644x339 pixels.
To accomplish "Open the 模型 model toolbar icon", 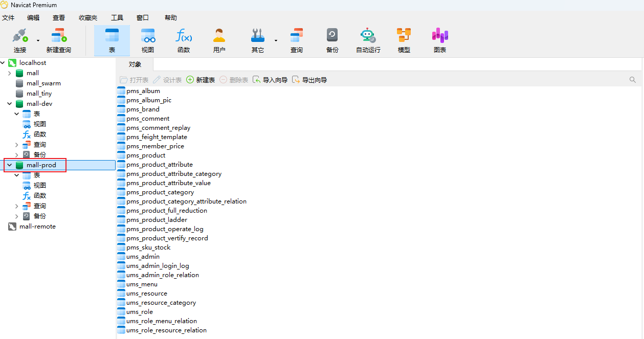I will click(x=404, y=40).
